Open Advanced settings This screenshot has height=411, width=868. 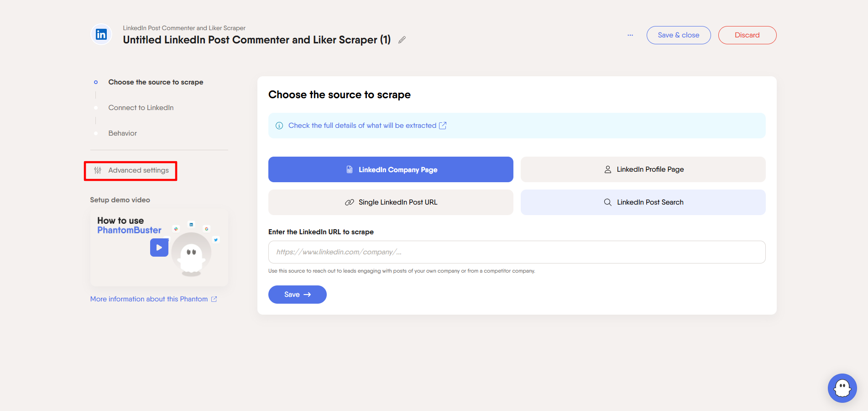click(131, 170)
